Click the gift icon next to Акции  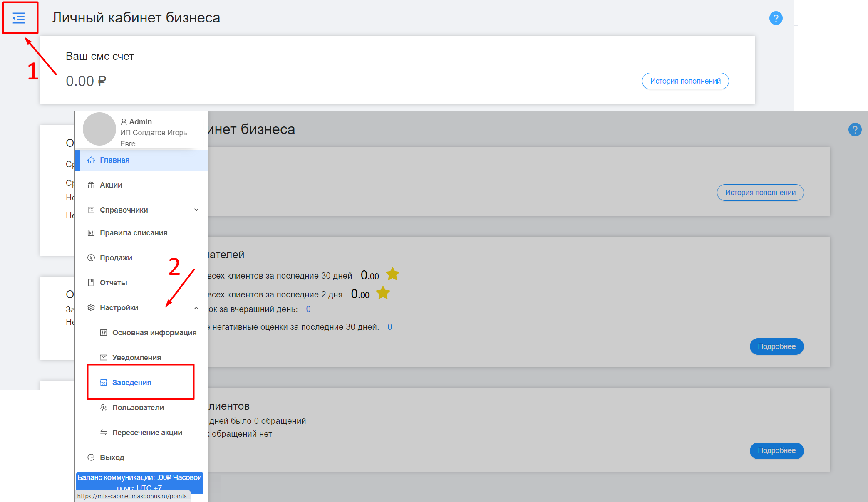tap(91, 185)
